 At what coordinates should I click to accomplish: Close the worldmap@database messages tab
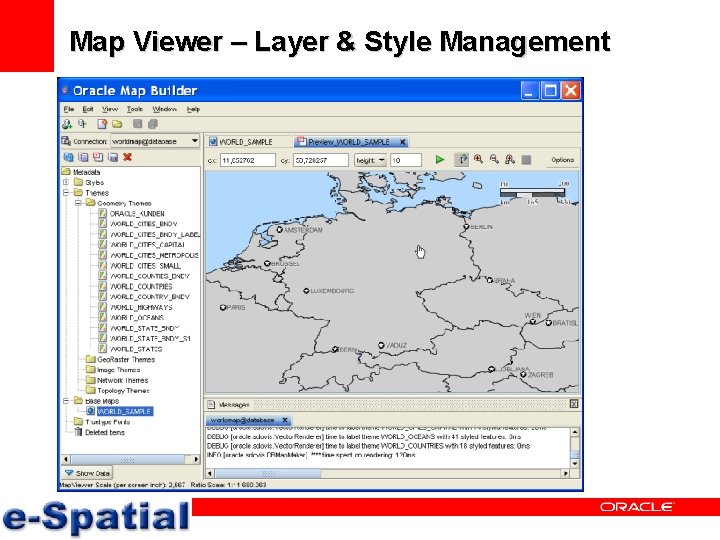click(285, 420)
